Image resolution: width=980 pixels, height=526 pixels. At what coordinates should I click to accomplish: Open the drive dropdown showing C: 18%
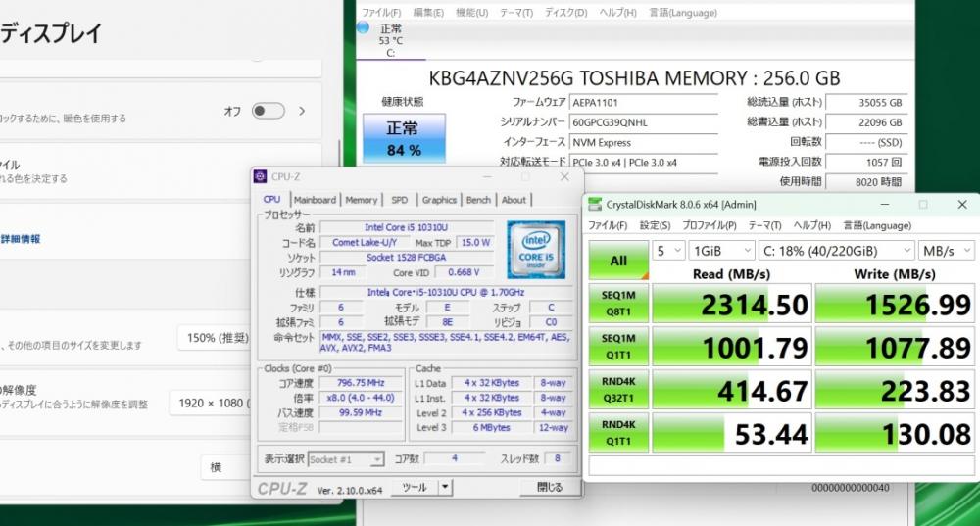coord(836,251)
